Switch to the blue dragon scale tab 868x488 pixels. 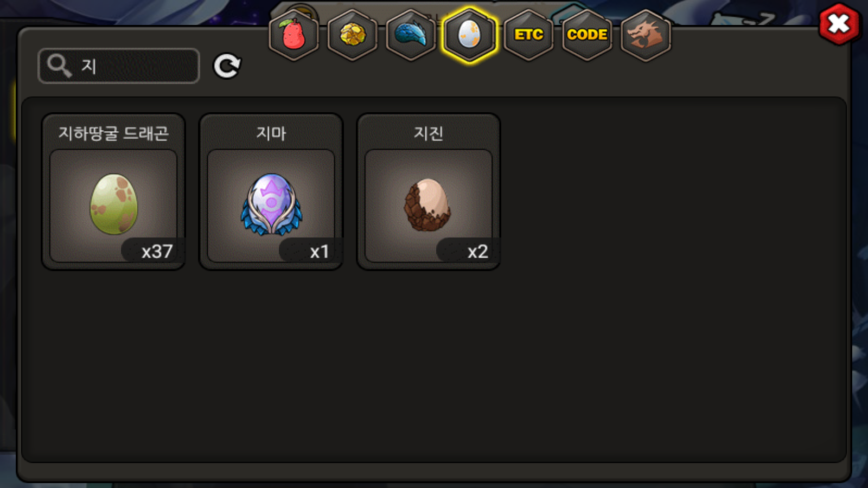[411, 35]
